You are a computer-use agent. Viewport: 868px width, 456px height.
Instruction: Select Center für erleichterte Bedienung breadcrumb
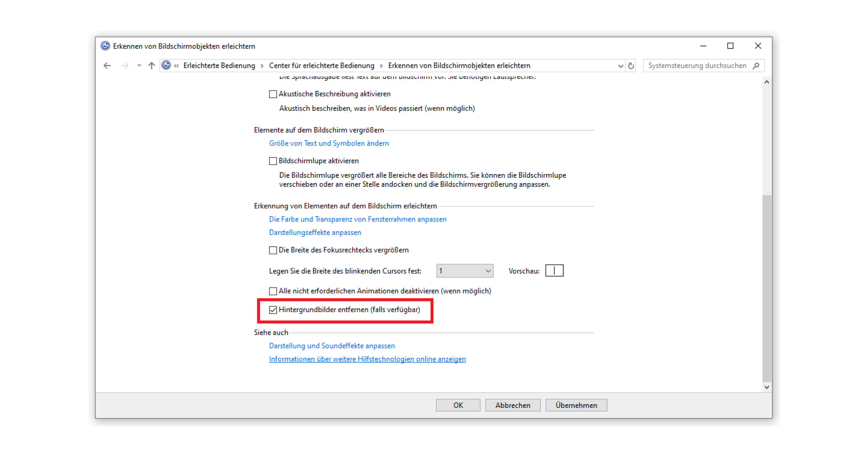click(x=322, y=66)
